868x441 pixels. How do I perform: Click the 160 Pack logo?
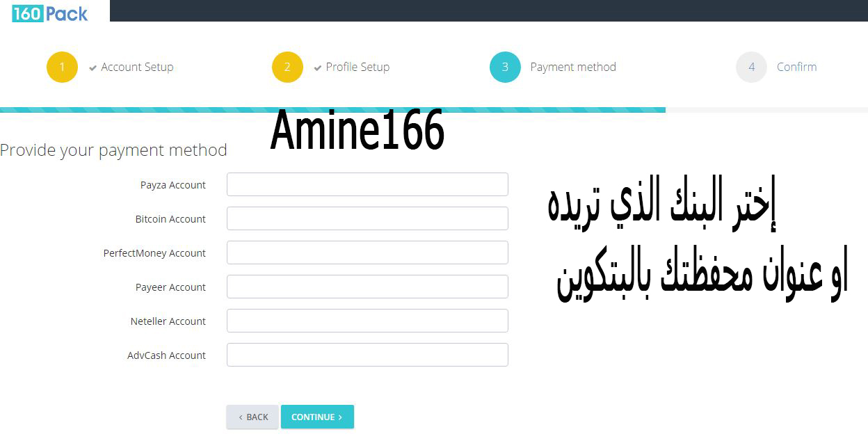[50, 13]
